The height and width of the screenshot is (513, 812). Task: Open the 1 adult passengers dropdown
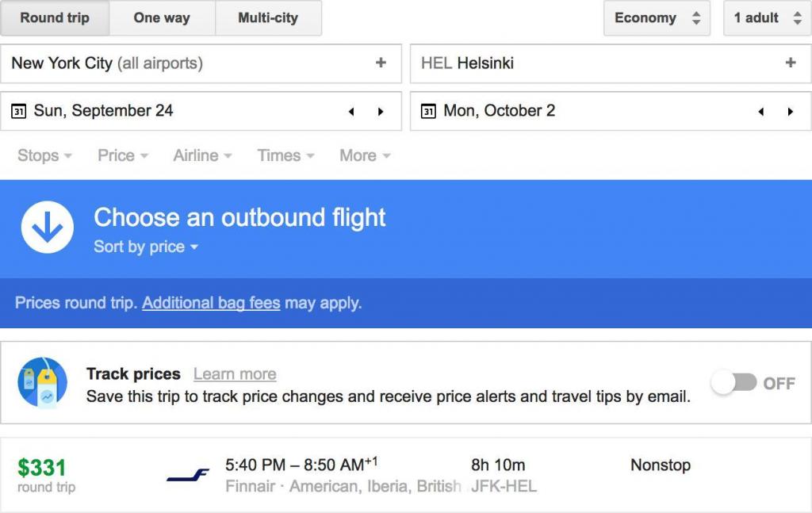click(x=768, y=17)
